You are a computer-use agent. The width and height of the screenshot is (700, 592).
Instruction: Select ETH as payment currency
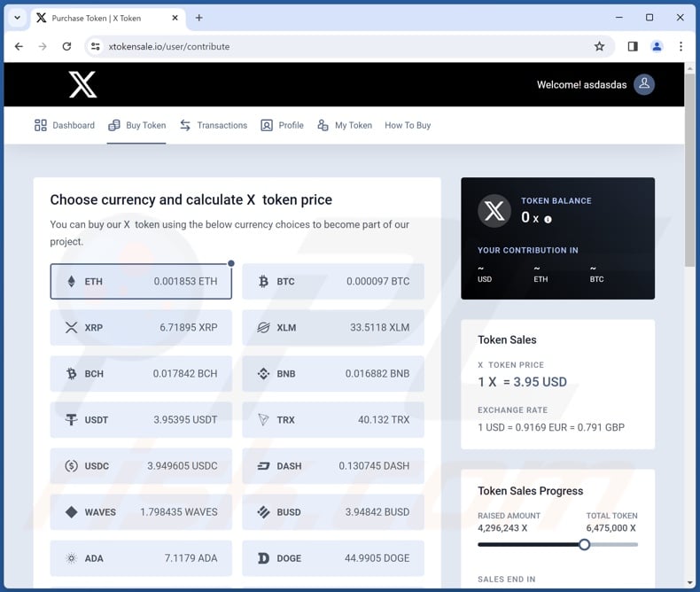click(x=141, y=281)
